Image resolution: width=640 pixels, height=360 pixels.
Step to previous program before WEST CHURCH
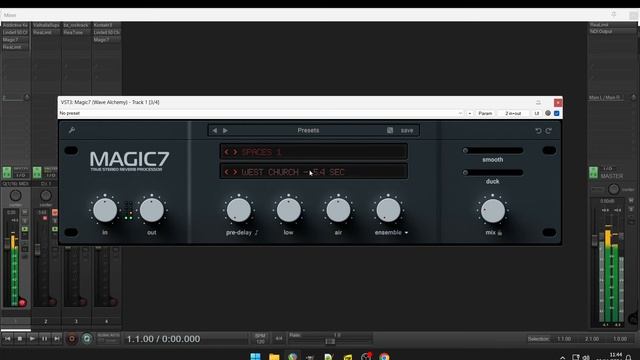click(227, 172)
